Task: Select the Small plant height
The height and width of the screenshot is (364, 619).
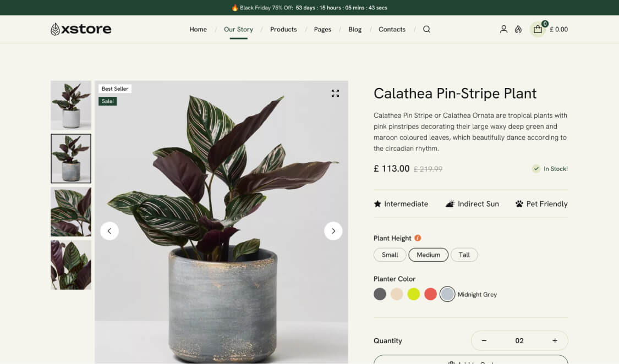Action: click(x=390, y=255)
